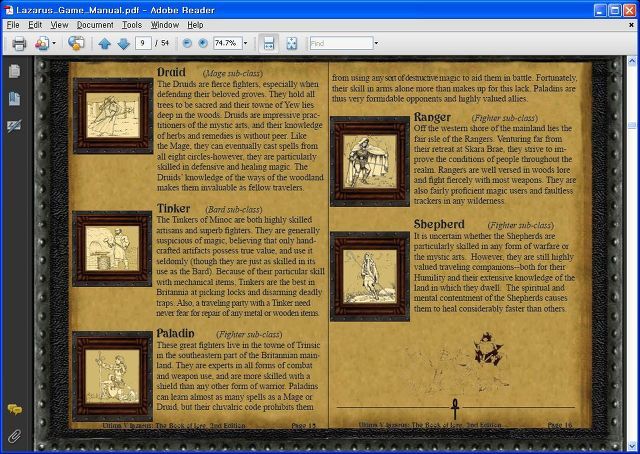Image resolution: width=640 pixels, height=454 pixels.
Task: Click the Druid portrait illustration
Action: (x=113, y=116)
